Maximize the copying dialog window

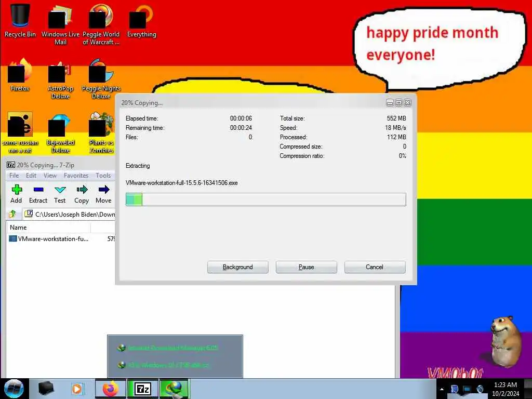tap(398, 103)
